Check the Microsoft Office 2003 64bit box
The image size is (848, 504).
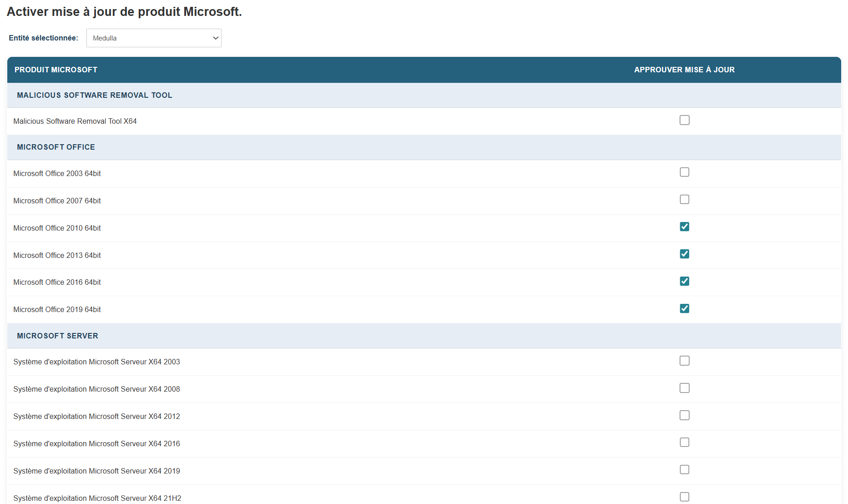684,172
